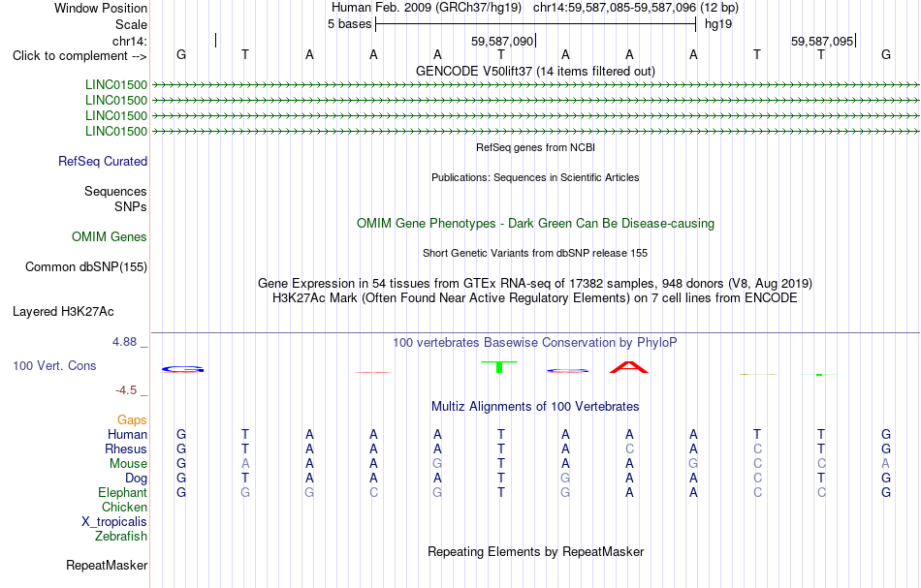Click the Mouse species label
The width and height of the screenshot is (921, 588).
pos(128,464)
